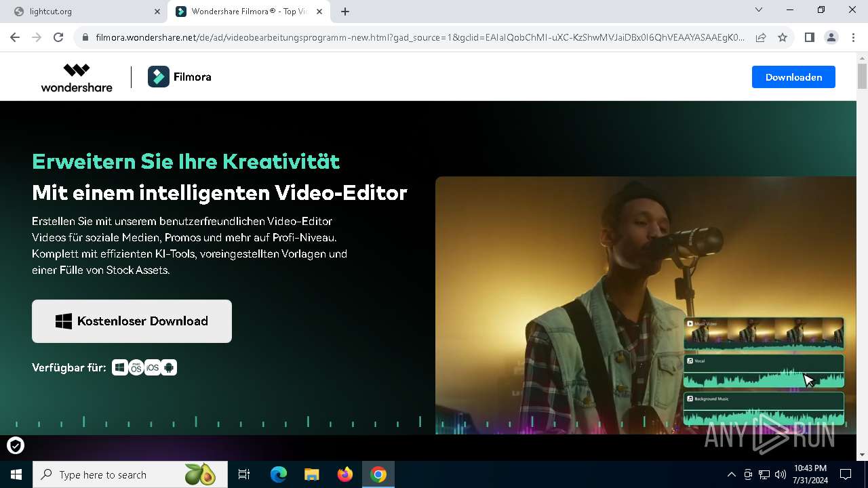Screen dimensions: 868x488
Task: Open the notification center
Action: coord(846,474)
